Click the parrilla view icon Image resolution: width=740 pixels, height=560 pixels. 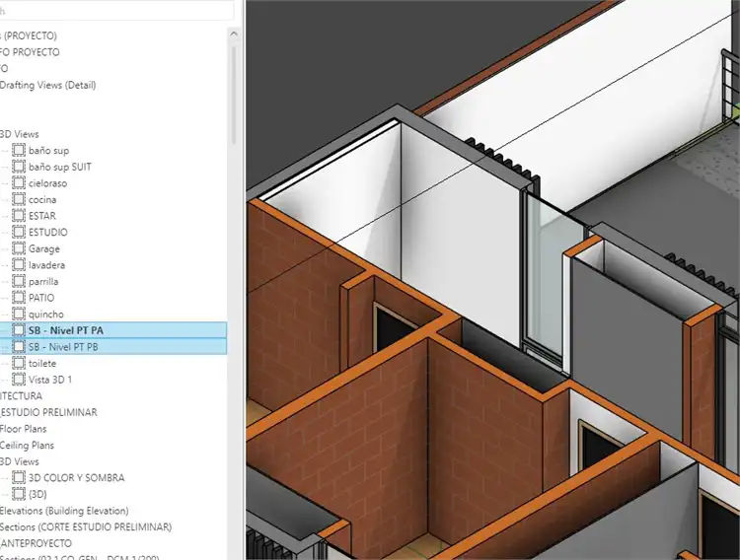(19, 281)
